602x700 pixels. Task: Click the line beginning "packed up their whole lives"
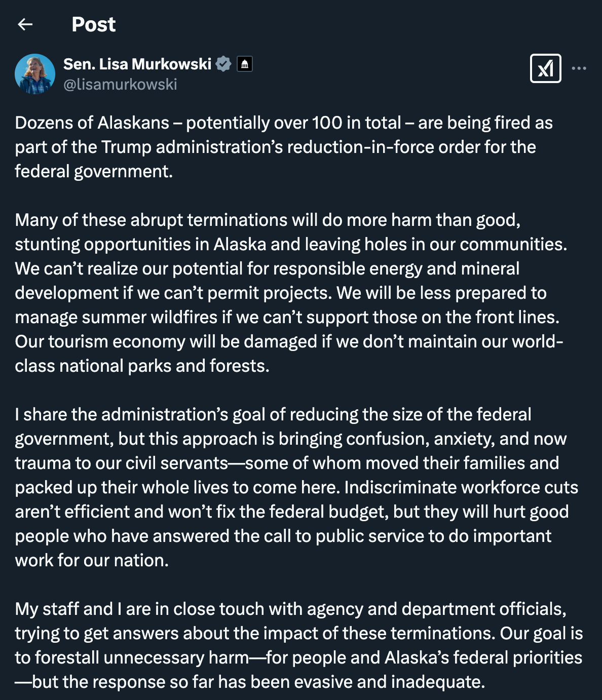tap(296, 488)
